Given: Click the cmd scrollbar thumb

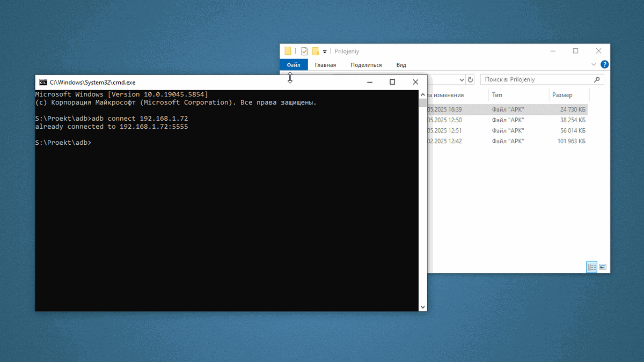Looking at the screenshot, I should click(422, 103).
